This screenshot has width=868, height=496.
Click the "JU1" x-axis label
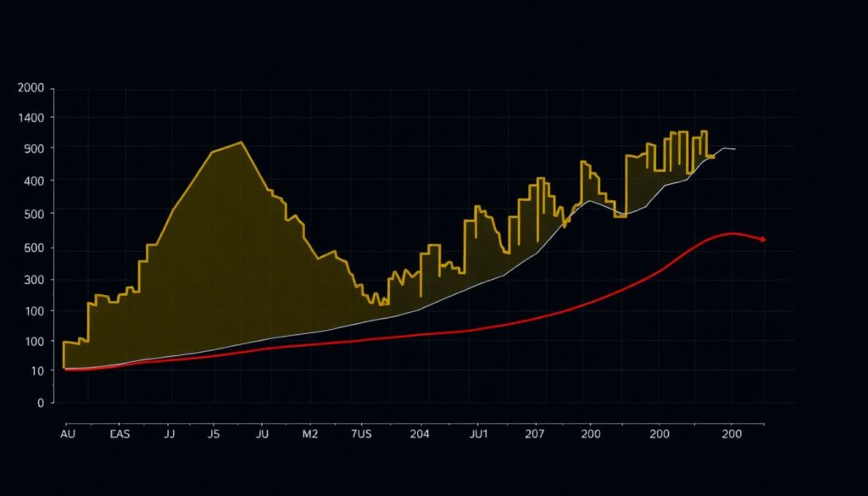478,434
